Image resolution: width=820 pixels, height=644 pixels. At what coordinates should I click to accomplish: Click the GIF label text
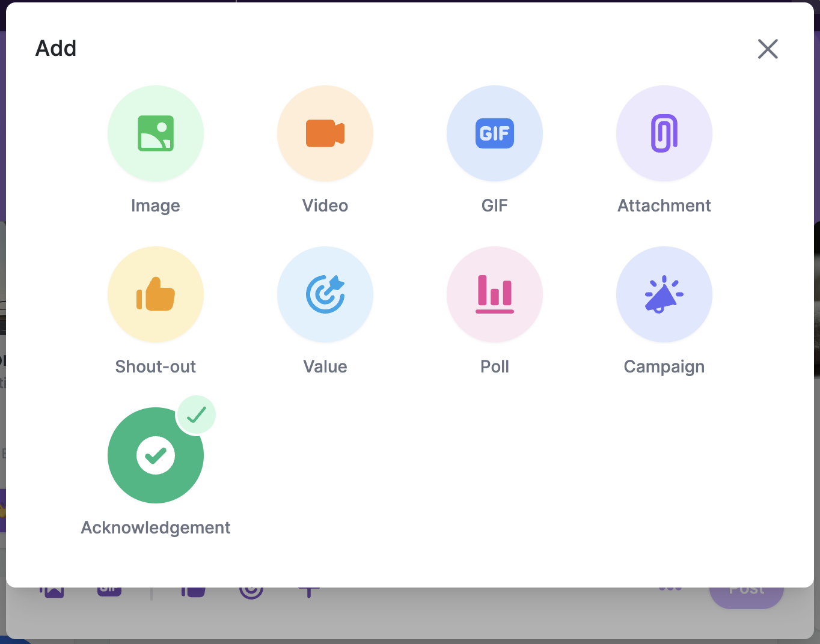tap(495, 205)
